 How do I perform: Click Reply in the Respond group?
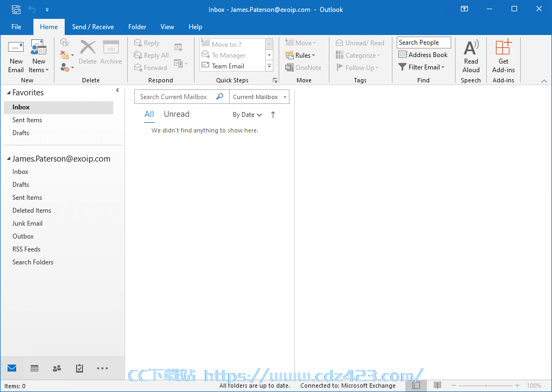point(147,43)
